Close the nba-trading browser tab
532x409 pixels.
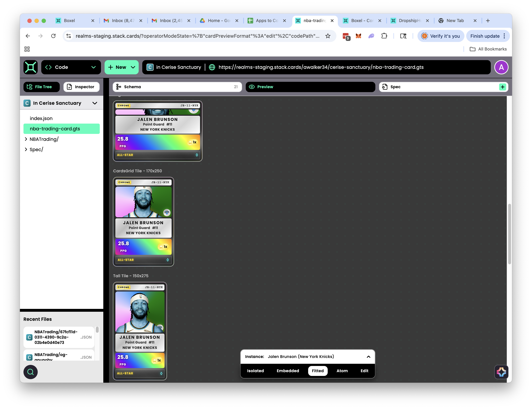pos(332,21)
